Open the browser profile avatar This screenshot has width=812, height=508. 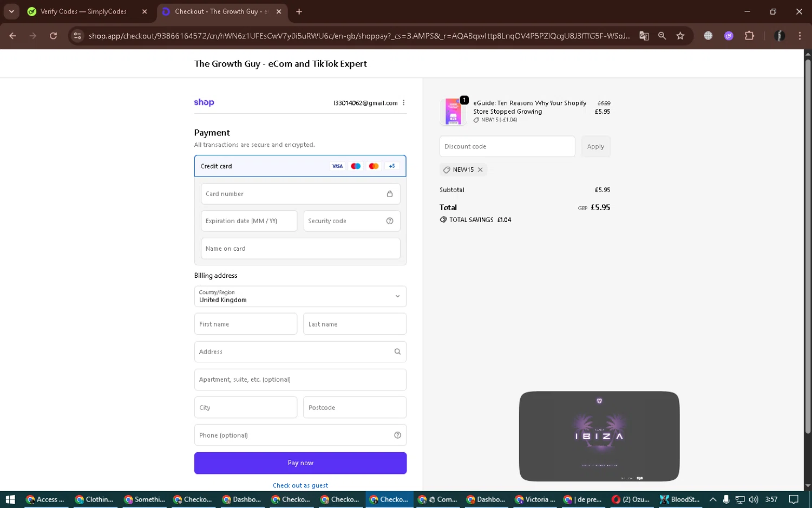click(780, 36)
